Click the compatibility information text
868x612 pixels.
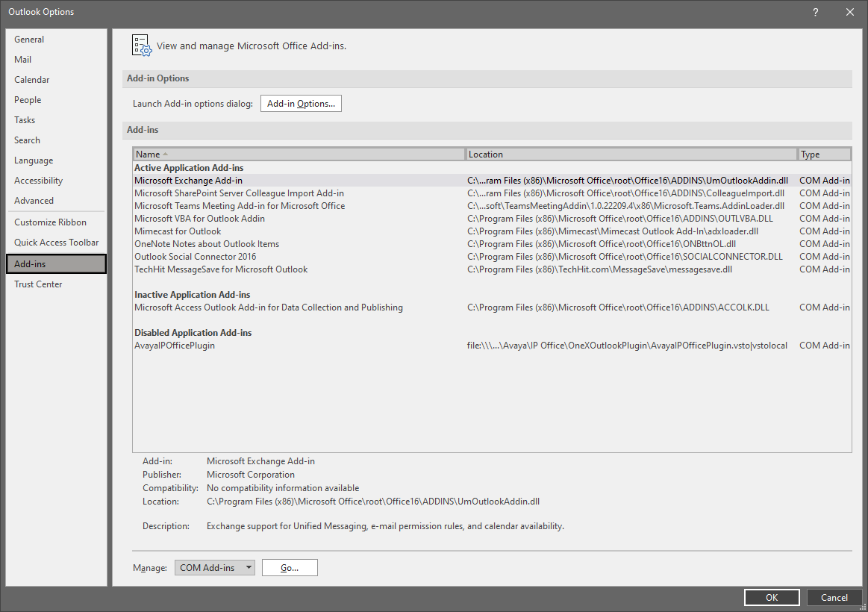(x=283, y=488)
